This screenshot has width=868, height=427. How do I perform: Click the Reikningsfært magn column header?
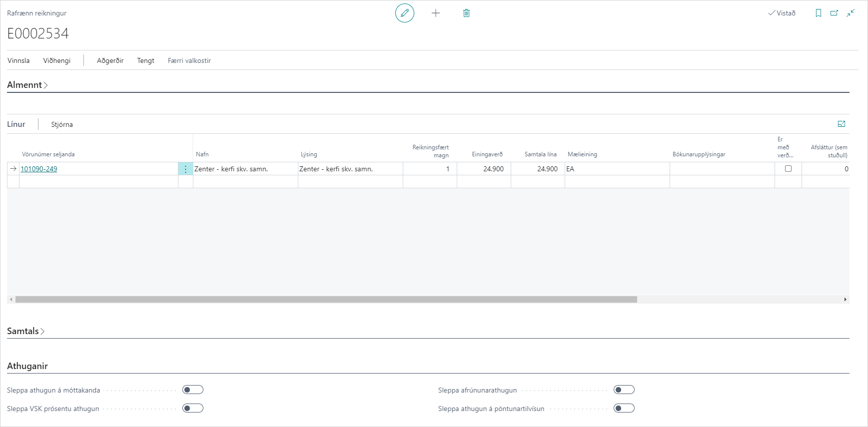tap(431, 151)
